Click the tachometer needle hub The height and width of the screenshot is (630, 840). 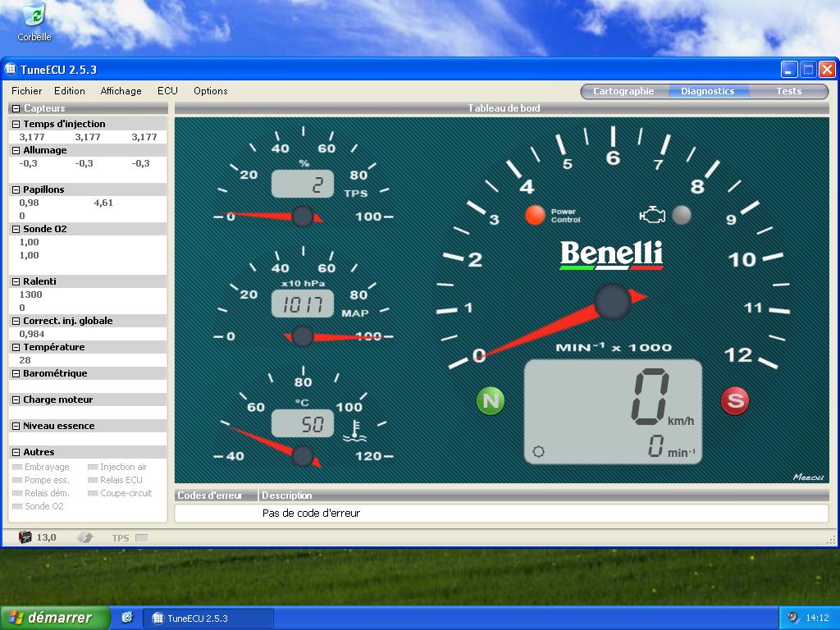[x=613, y=302]
